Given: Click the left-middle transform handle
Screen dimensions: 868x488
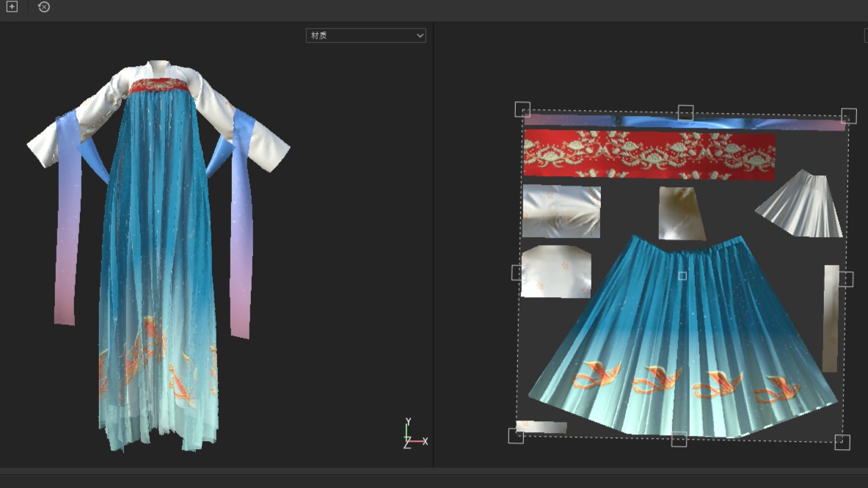Looking at the screenshot, I should [518, 273].
